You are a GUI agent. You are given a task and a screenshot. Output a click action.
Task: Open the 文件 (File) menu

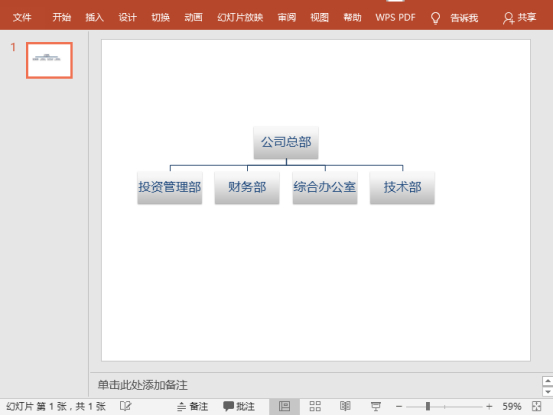[22, 17]
